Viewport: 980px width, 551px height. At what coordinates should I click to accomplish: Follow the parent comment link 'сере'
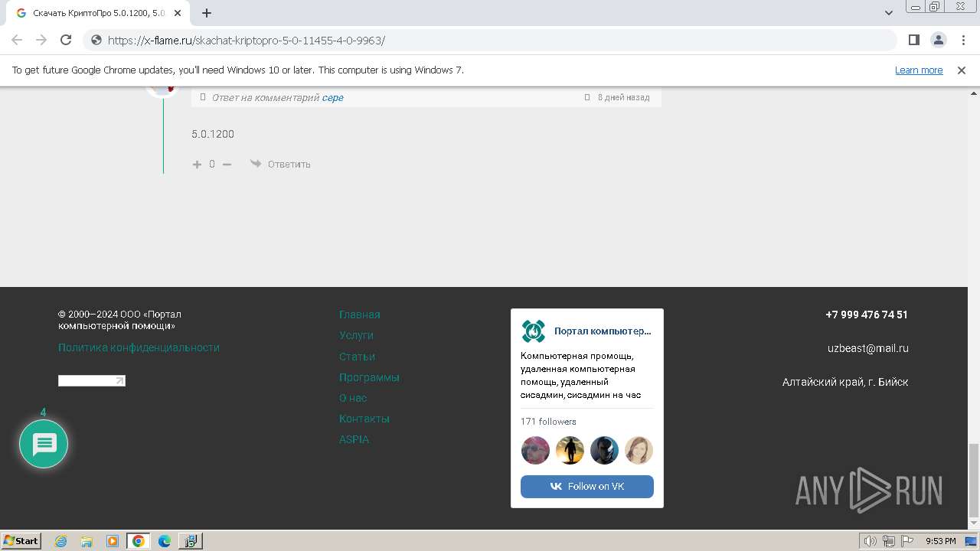click(332, 98)
